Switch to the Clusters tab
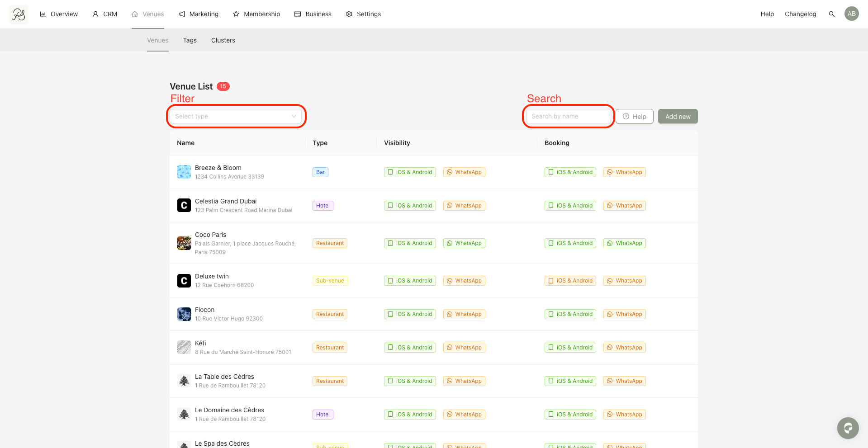Image resolution: width=868 pixels, height=448 pixels. click(223, 40)
